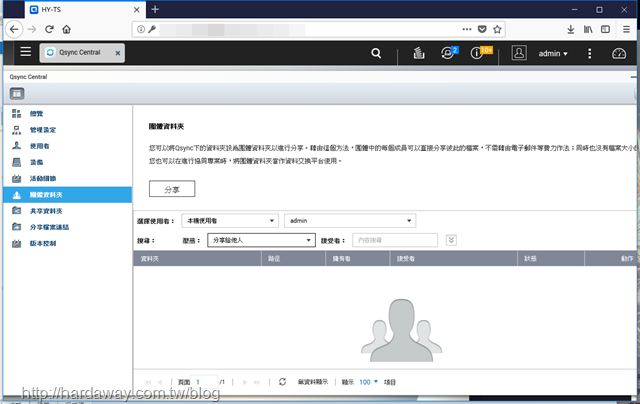
Task: Bookmark page with the star icon
Action: [x=497, y=29]
